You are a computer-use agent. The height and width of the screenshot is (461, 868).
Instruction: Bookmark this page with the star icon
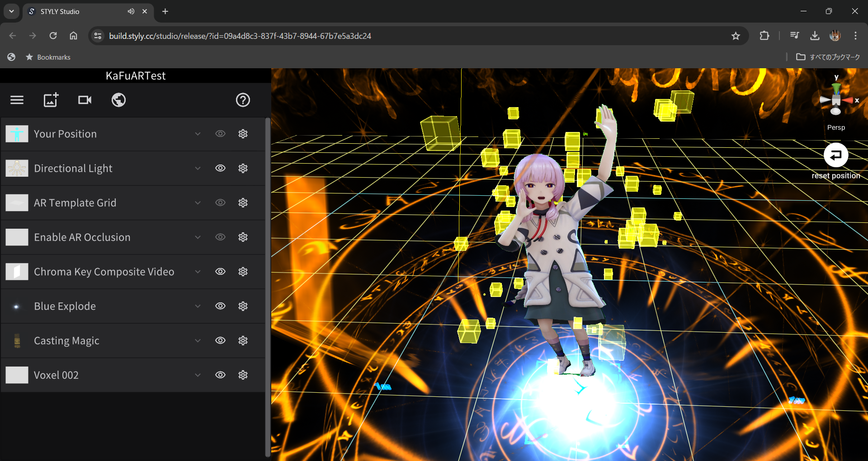[x=736, y=36]
